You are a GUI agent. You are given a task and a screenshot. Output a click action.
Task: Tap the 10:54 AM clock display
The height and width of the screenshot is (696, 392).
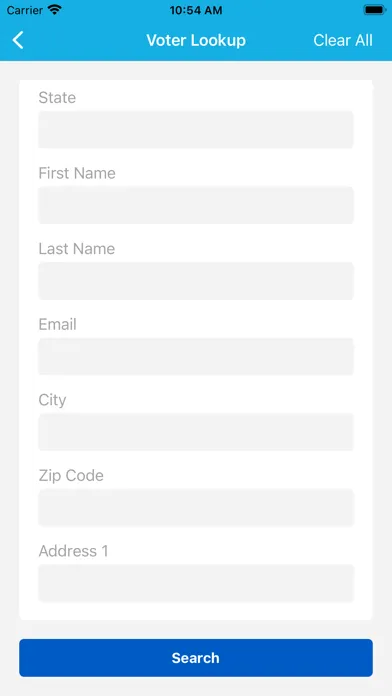coord(196,10)
